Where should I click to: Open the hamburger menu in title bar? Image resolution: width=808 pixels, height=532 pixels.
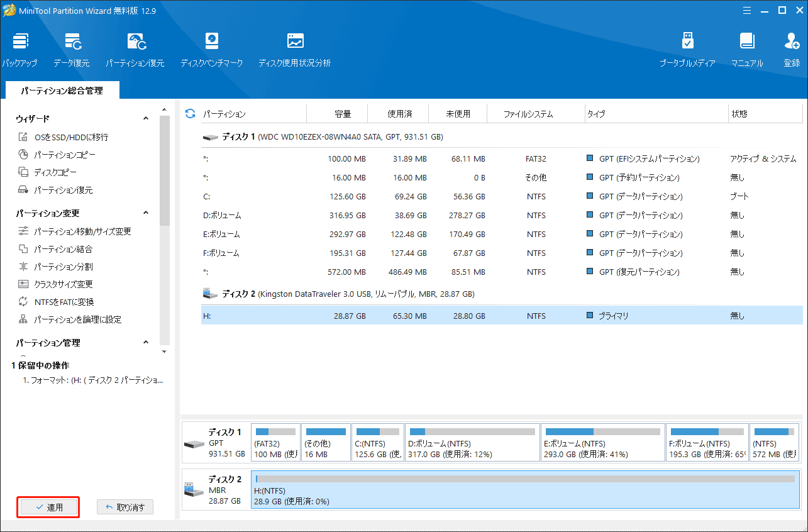(x=746, y=10)
